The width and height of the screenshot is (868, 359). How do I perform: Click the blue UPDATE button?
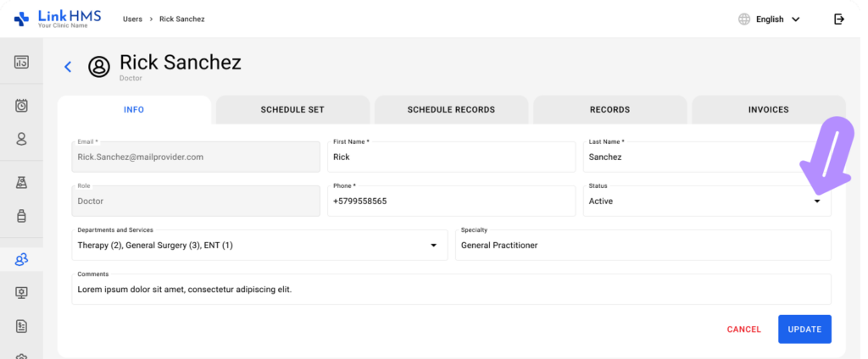pos(804,329)
